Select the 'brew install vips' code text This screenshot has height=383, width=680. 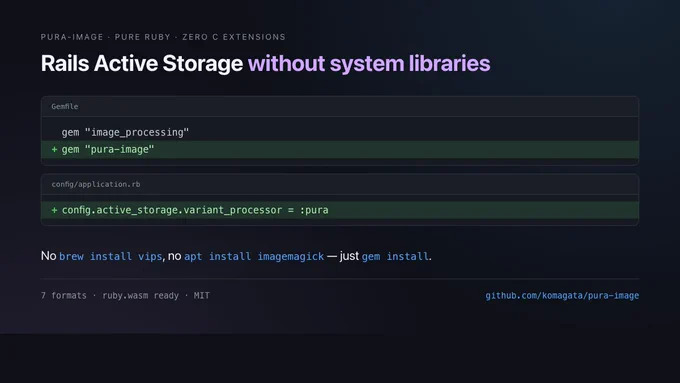(x=111, y=256)
